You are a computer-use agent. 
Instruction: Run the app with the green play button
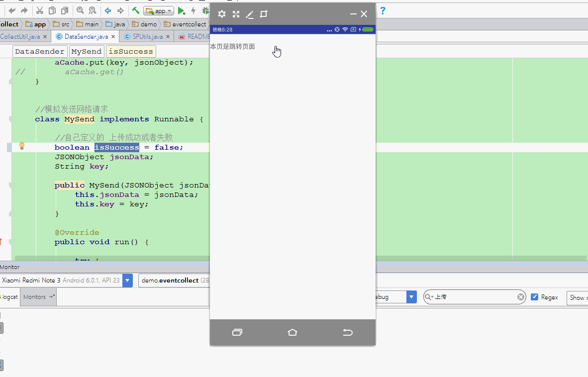point(181,11)
